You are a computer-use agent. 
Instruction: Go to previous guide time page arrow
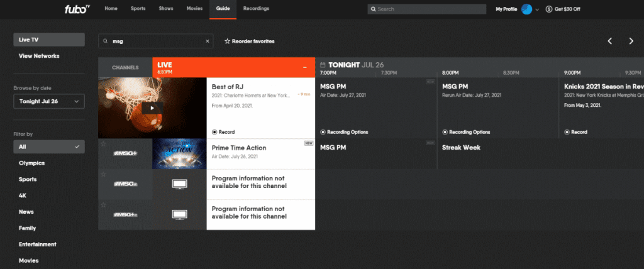pos(609,41)
